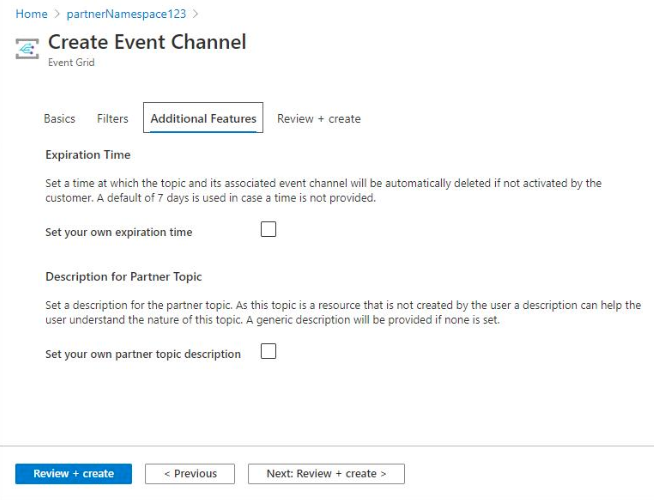Click the 'Set your own partner topic description' label
The image size is (654, 500).
[143, 354]
